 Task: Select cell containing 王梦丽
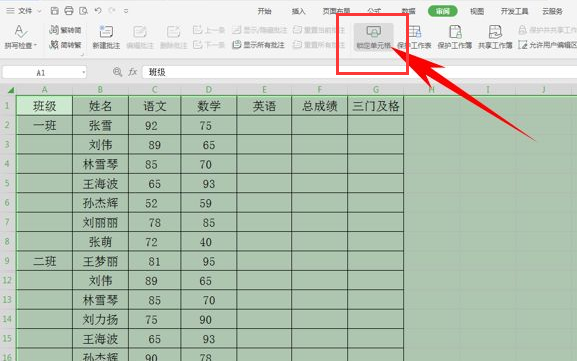(x=100, y=261)
